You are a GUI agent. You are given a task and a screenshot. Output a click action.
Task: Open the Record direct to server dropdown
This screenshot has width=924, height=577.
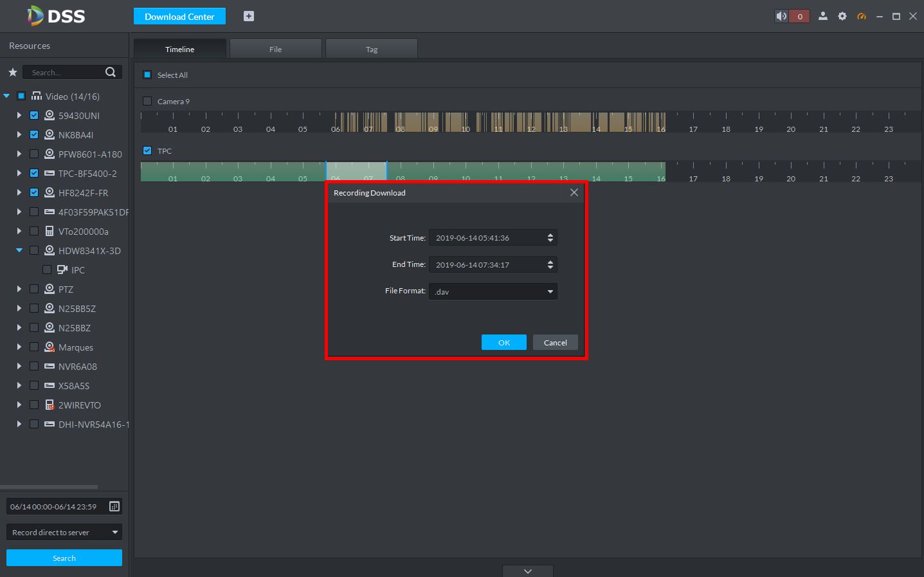click(64, 532)
